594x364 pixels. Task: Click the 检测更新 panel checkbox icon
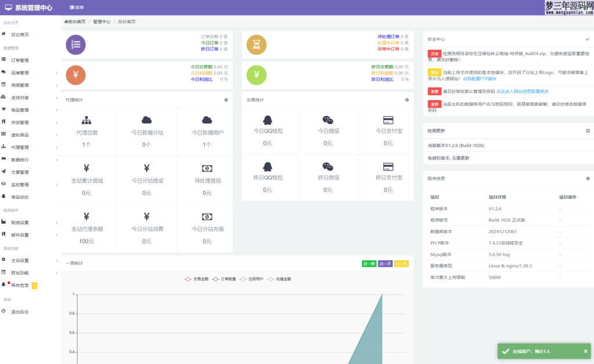tap(588, 131)
